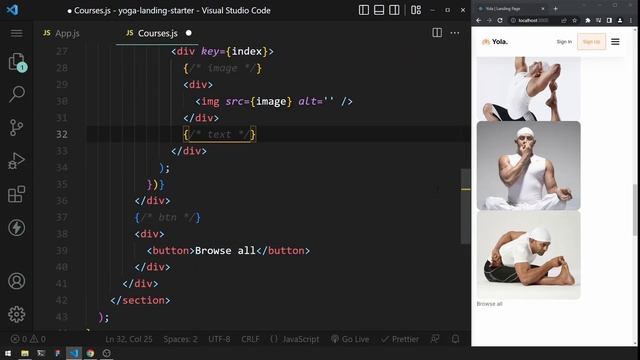The image size is (640, 360).
Task: Open the Source Control view
Action: coord(16,127)
